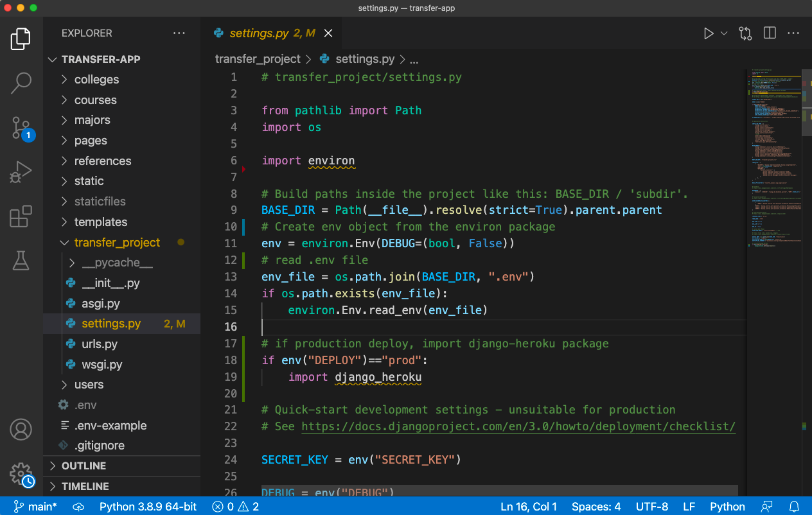
Task: Expand the templates folder
Action: click(x=101, y=222)
